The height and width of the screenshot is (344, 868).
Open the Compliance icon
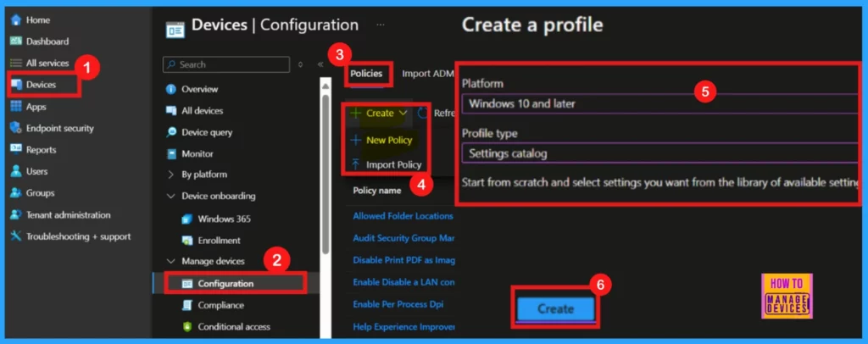tap(187, 305)
